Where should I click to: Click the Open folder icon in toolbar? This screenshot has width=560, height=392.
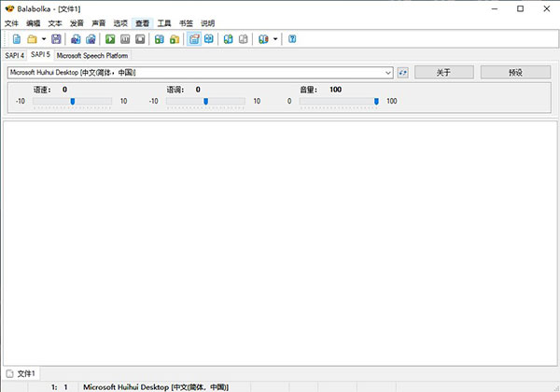tap(31, 39)
